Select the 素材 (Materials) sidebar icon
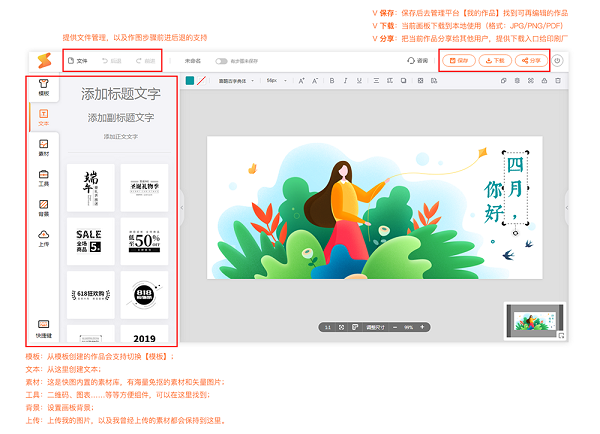Image resolution: width=600 pixels, height=434 pixels. 43,148
